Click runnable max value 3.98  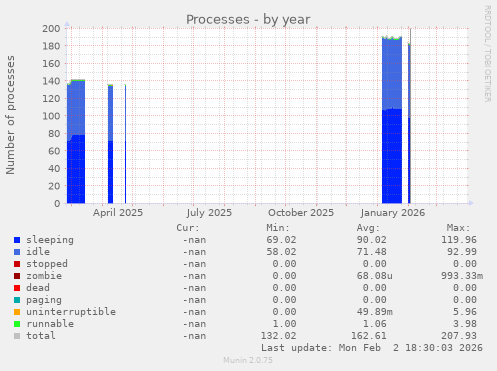[x=465, y=324]
